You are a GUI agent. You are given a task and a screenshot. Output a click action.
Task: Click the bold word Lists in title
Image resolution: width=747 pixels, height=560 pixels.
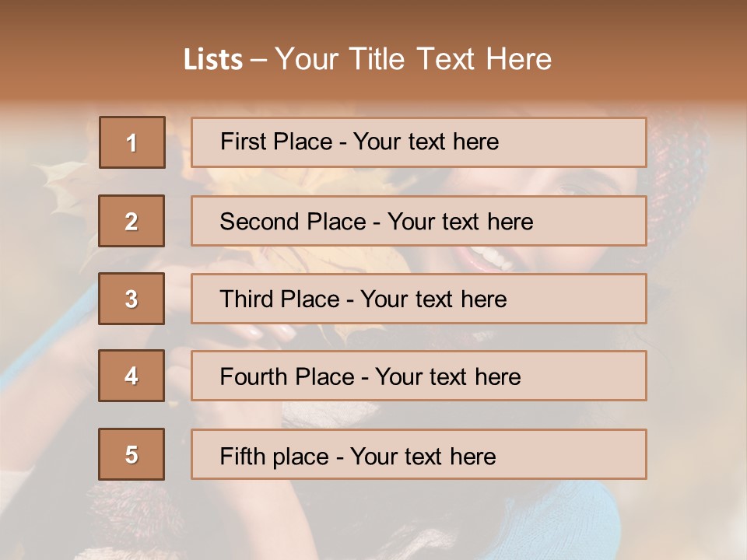pos(213,60)
